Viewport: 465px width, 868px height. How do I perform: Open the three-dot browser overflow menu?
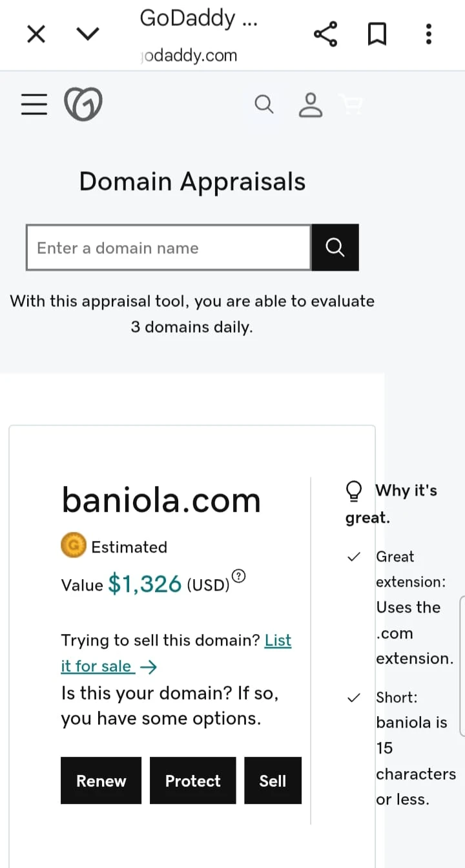(428, 34)
